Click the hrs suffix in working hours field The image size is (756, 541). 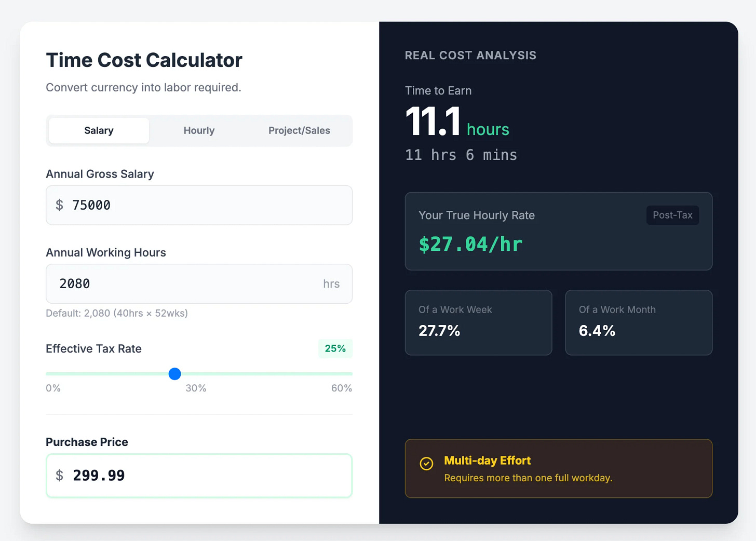tap(331, 284)
